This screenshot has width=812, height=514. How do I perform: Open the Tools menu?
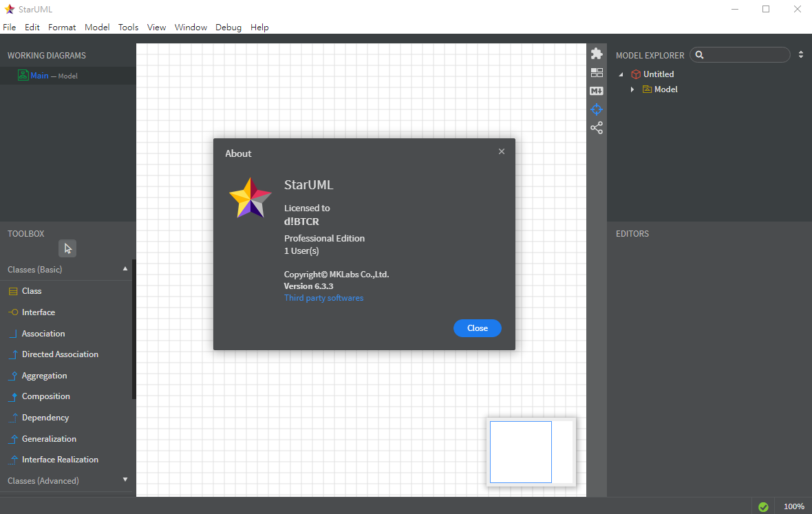click(x=128, y=28)
